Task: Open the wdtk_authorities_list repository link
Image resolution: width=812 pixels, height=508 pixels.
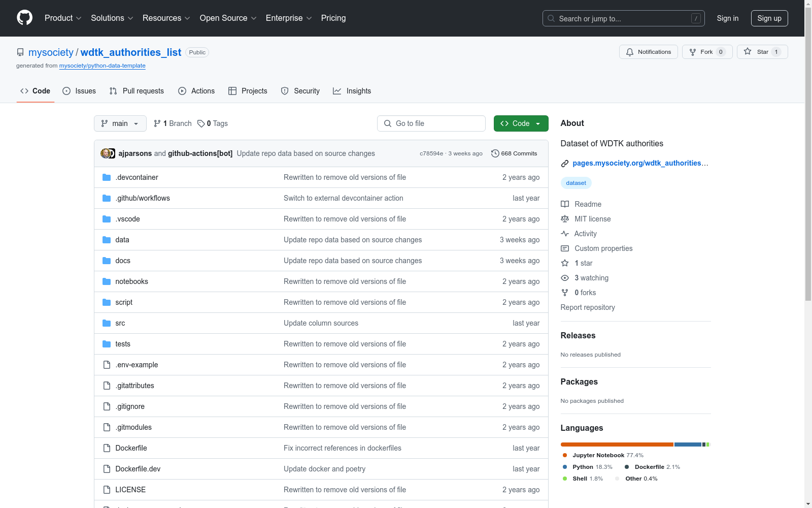Action: pos(131,52)
